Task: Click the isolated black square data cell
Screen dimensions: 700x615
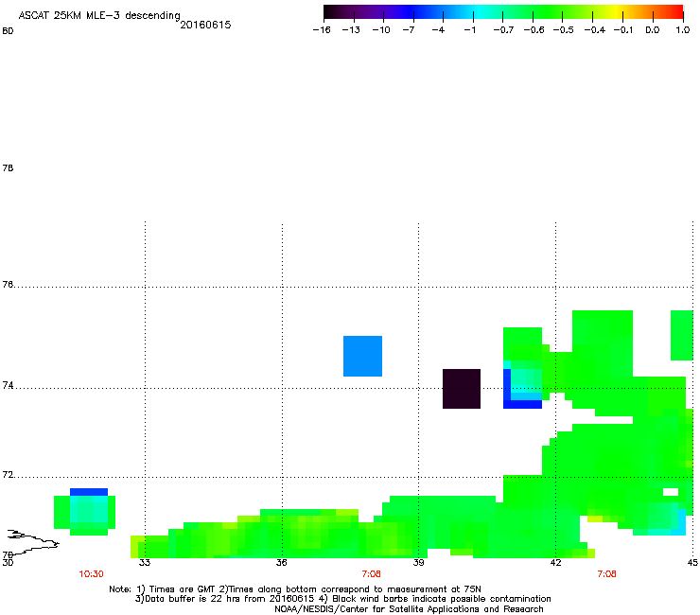Action: 462,389
